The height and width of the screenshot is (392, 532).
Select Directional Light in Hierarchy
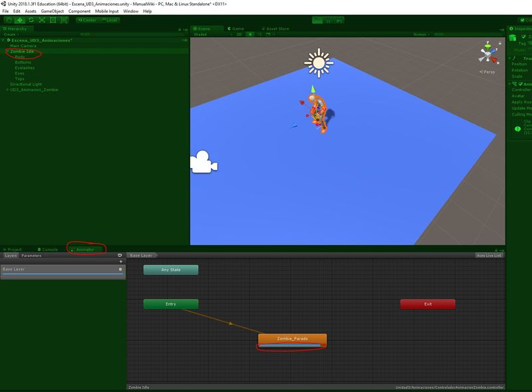point(26,84)
